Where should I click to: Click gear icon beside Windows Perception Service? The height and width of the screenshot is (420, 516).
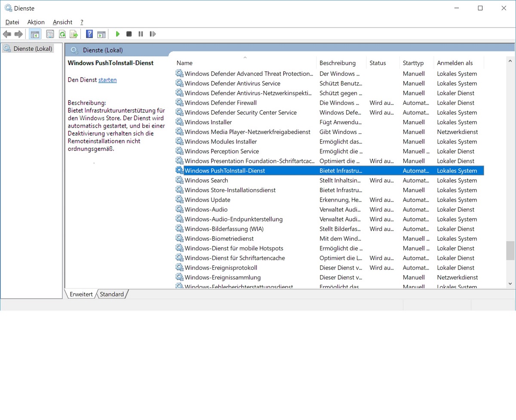(x=179, y=151)
